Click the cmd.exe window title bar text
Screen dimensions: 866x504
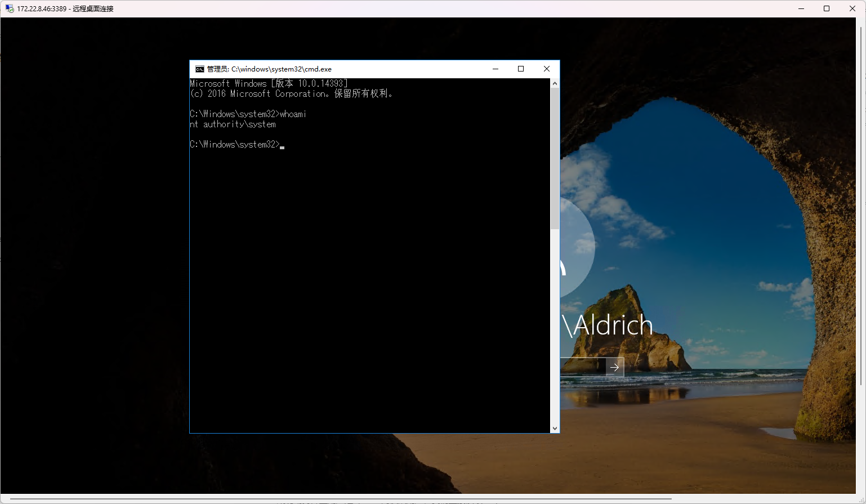(269, 69)
